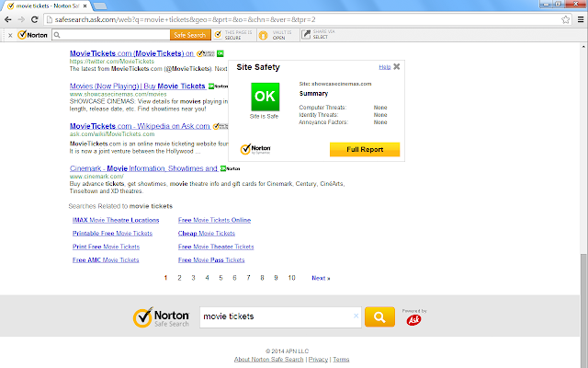Open the Chrome hamburger menu
The image size is (588, 368).
581,19
